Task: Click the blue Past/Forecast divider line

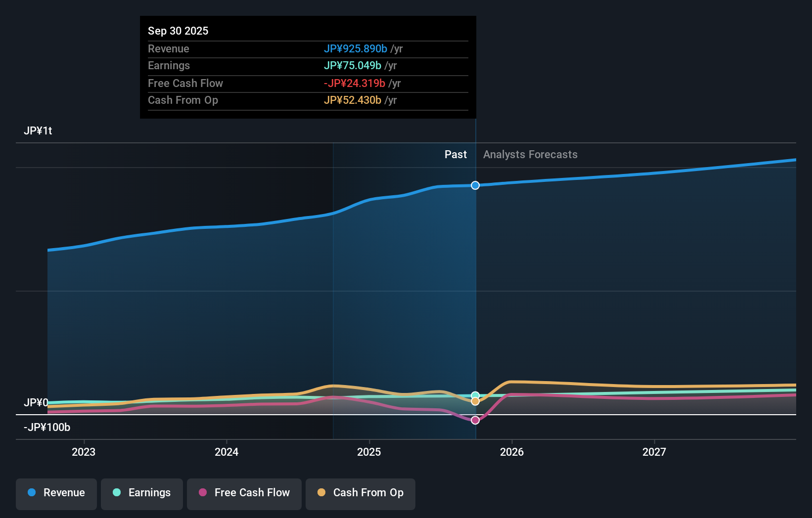Action: pyautogui.click(x=475, y=297)
